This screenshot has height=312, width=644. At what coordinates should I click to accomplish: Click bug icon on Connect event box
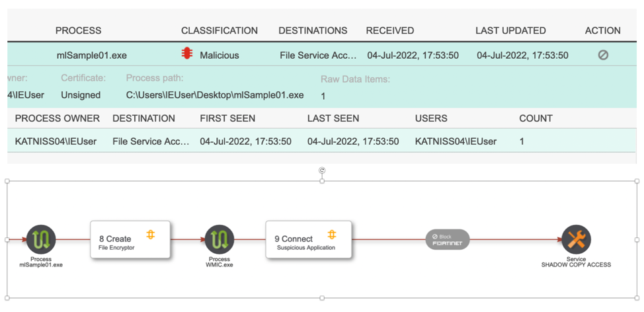pos(332,235)
